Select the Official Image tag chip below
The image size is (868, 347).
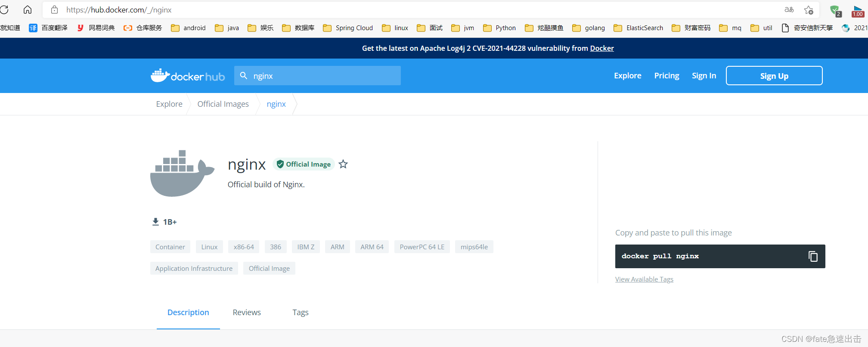tap(269, 268)
